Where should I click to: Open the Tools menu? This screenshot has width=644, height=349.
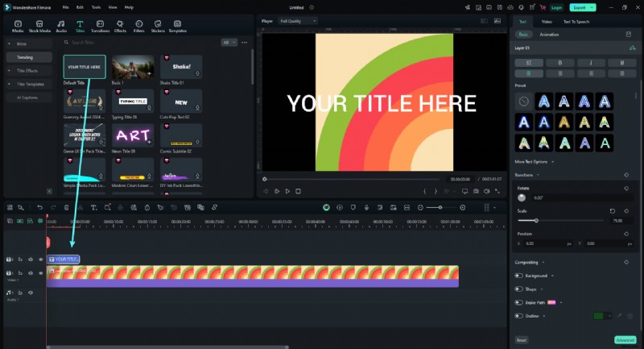[x=97, y=6]
